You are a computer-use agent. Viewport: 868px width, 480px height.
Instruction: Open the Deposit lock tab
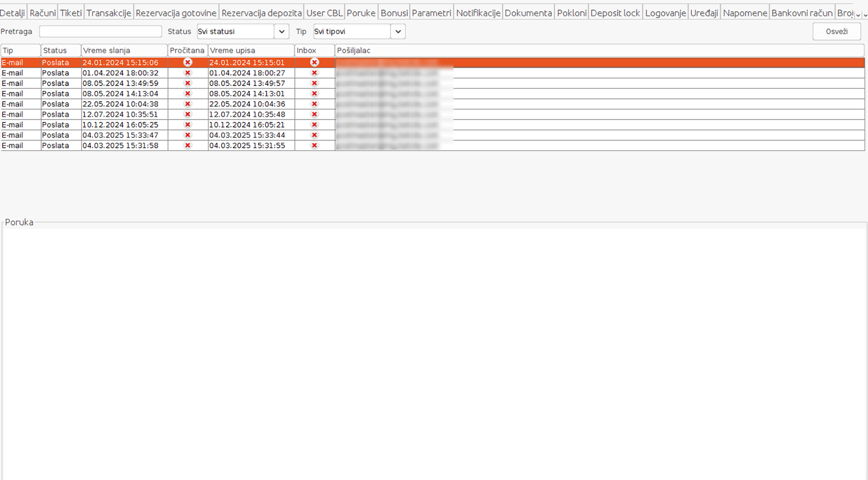coord(615,13)
